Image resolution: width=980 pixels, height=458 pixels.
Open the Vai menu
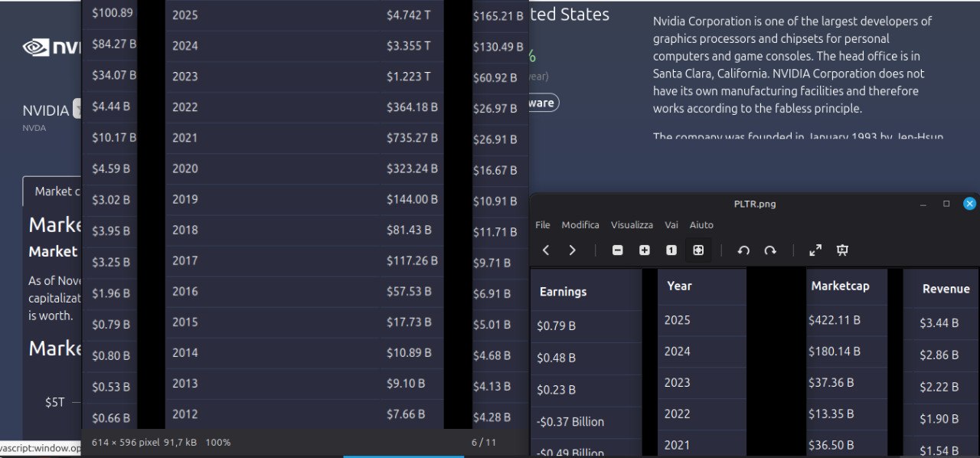click(x=671, y=225)
